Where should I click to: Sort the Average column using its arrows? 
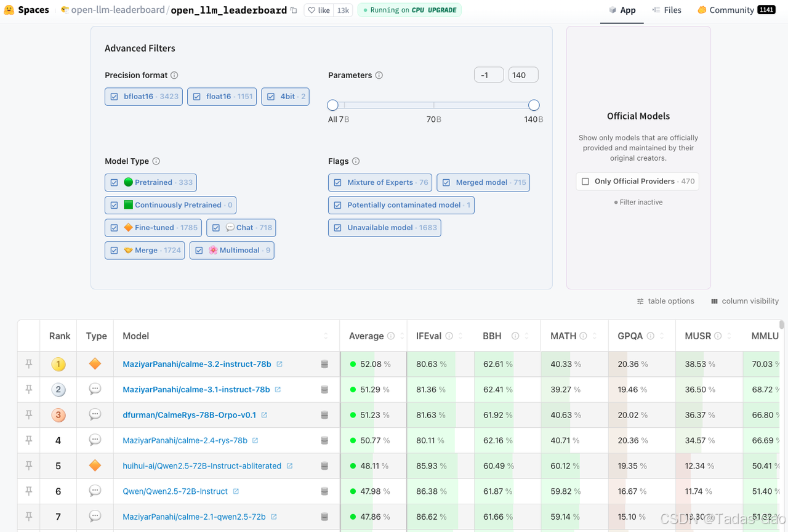coord(401,336)
